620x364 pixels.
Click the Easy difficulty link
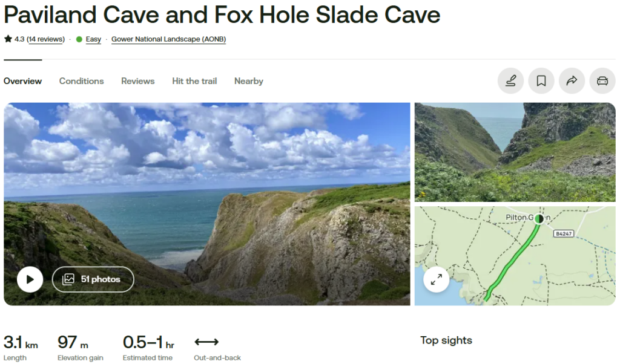point(93,39)
